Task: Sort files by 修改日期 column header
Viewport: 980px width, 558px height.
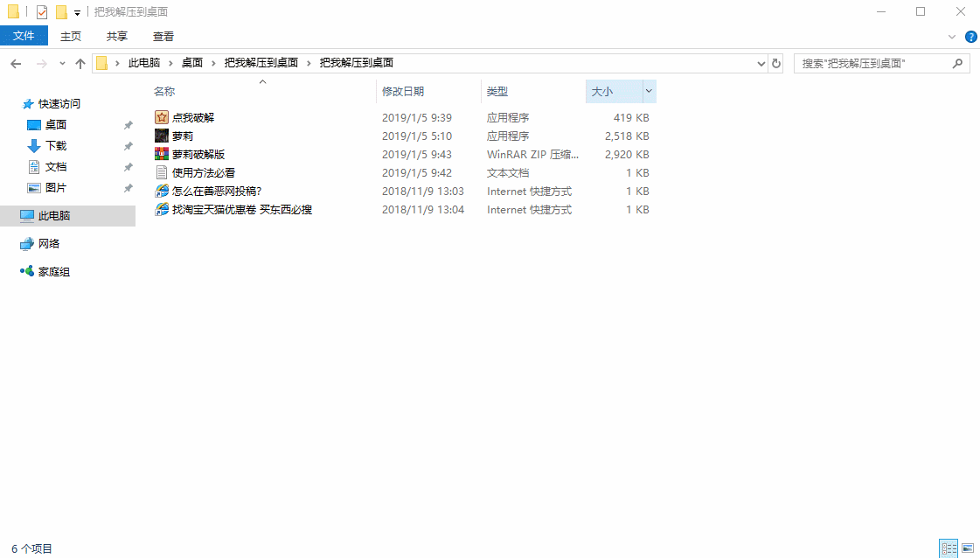Action: coord(403,91)
